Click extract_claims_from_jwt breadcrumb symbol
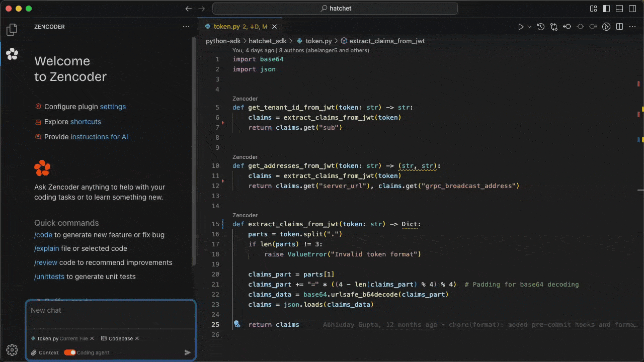 387,41
